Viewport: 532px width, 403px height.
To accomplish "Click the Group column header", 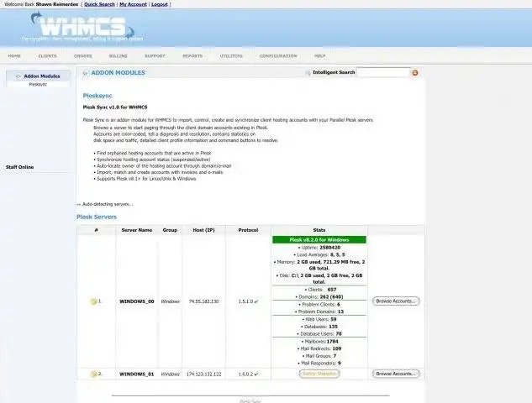I will pos(170,230).
